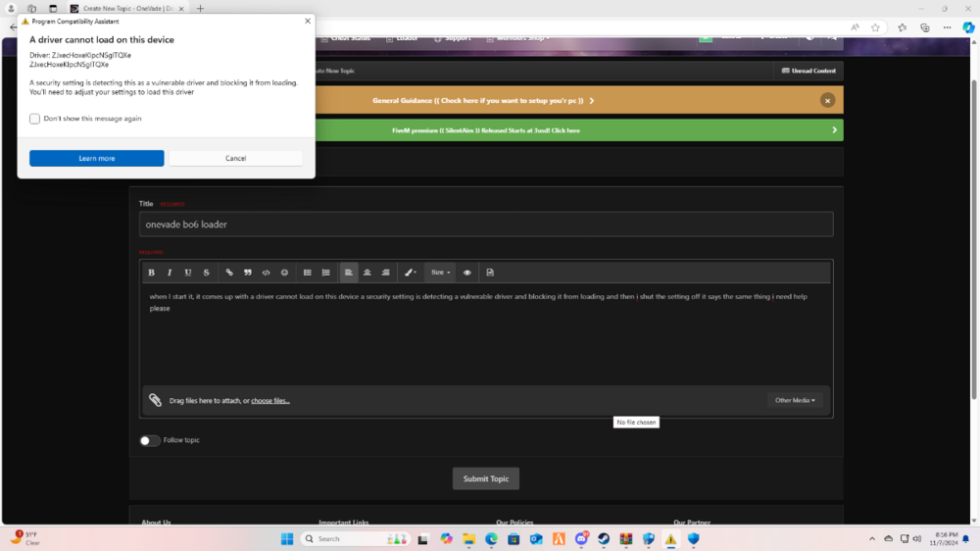The height and width of the screenshot is (551, 980).
Task: Click the taskbar Search box
Action: click(x=355, y=539)
